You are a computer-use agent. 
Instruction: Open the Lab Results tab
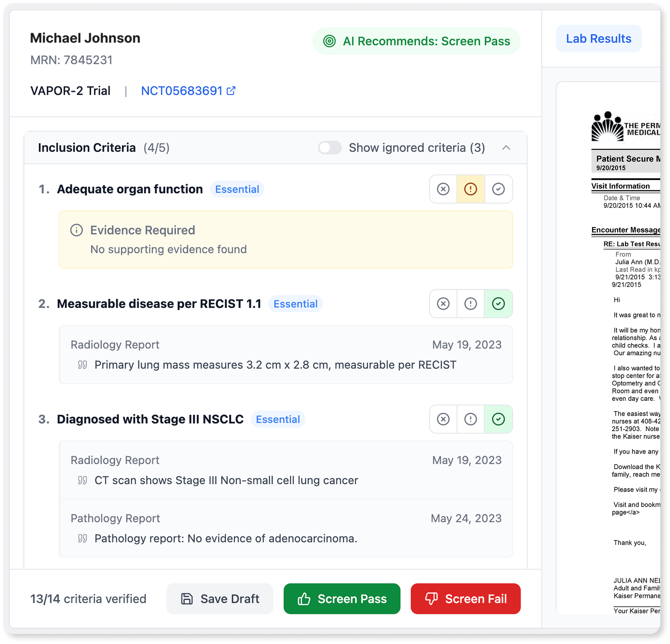click(x=598, y=39)
